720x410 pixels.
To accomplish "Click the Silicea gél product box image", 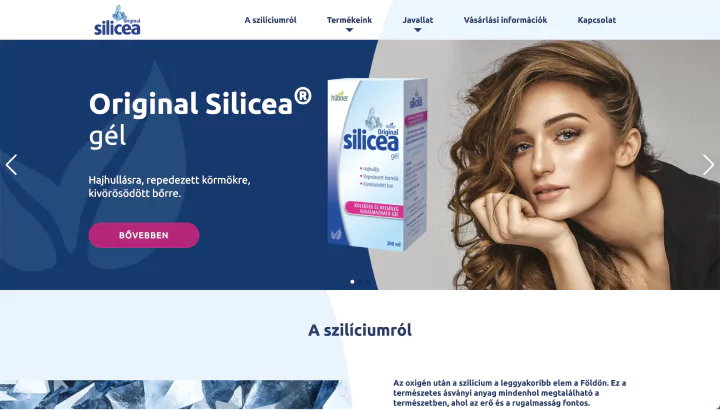I will pos(377,164).
